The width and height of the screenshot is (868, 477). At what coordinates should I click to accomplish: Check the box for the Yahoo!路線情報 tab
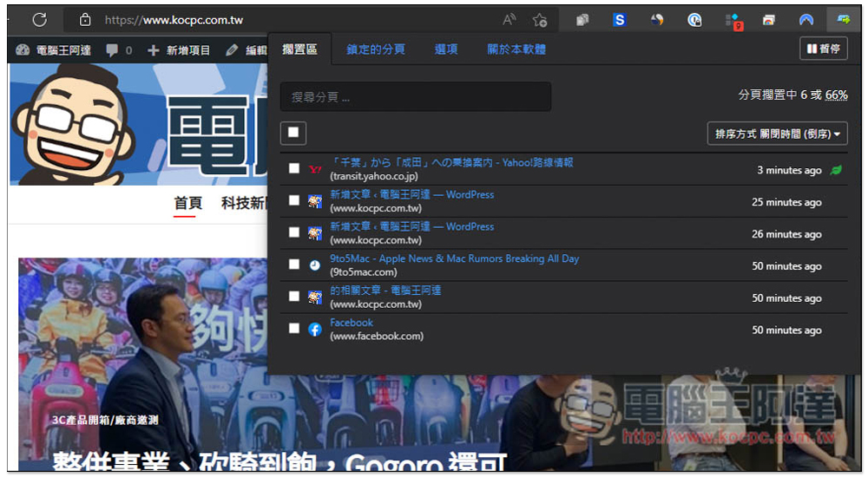[294, 168]
